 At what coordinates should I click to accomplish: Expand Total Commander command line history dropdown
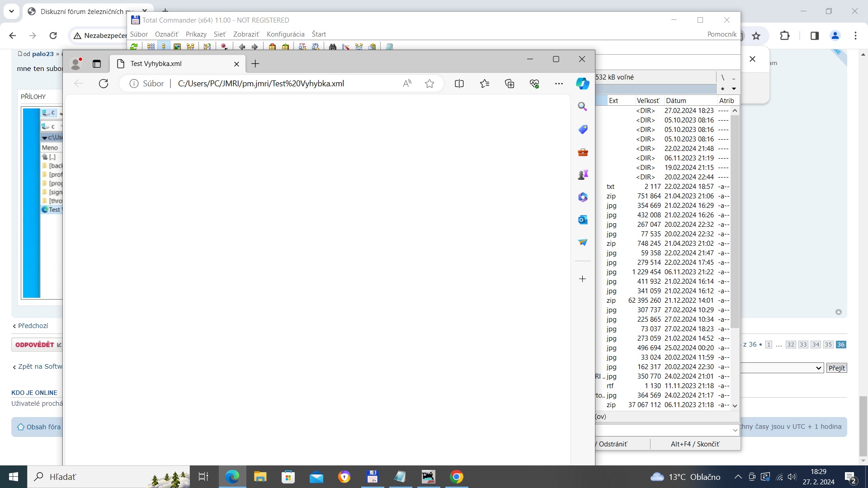tap(735, 430)
